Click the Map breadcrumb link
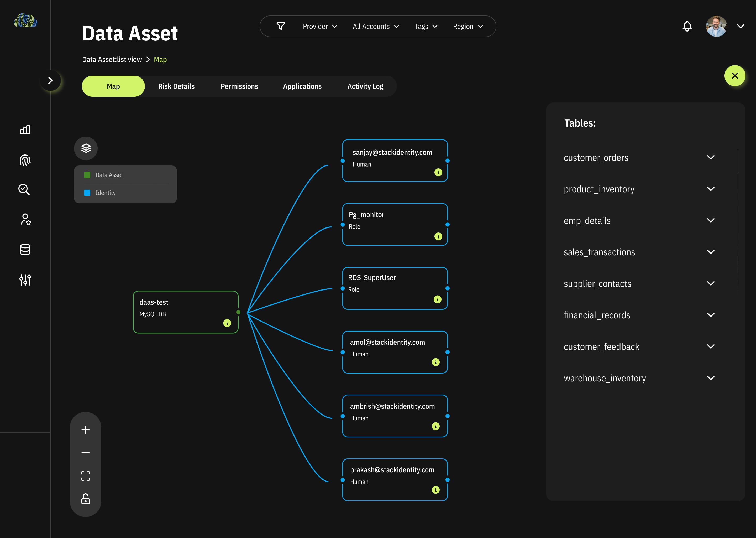The height and width of the screenshot is (538, 756). pos(160,60)
